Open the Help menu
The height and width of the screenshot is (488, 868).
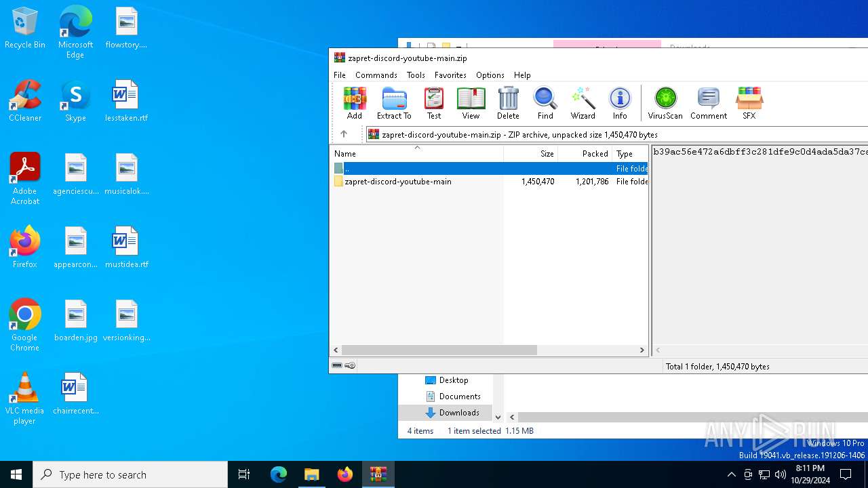[x=522, y=75]
